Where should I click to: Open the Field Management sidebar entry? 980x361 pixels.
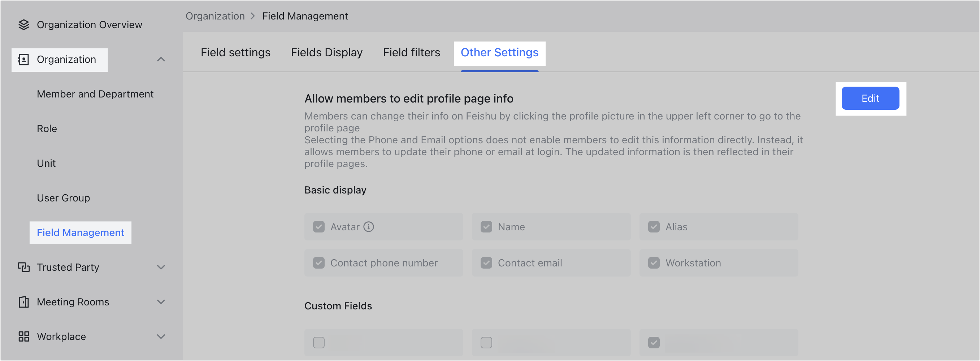80,232
